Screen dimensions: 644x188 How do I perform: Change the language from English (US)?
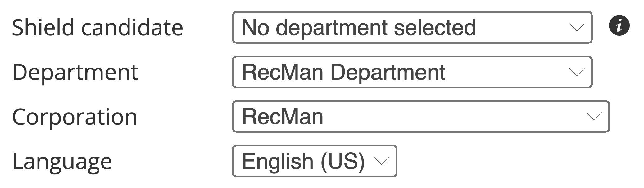tap(314, 161)
